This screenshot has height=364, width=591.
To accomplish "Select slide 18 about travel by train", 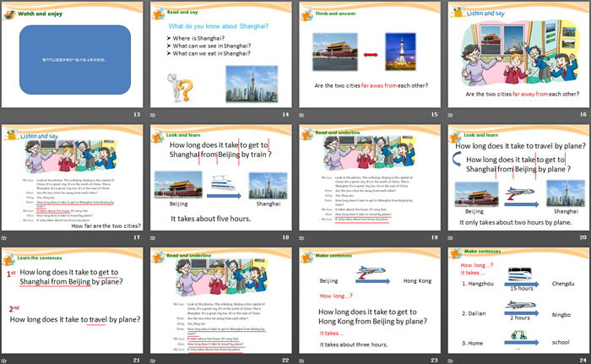I will 221,177.
